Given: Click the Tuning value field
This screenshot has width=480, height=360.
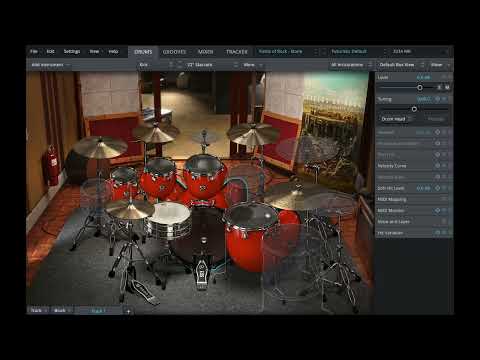Looking at the screenshot, I should 424,99.
